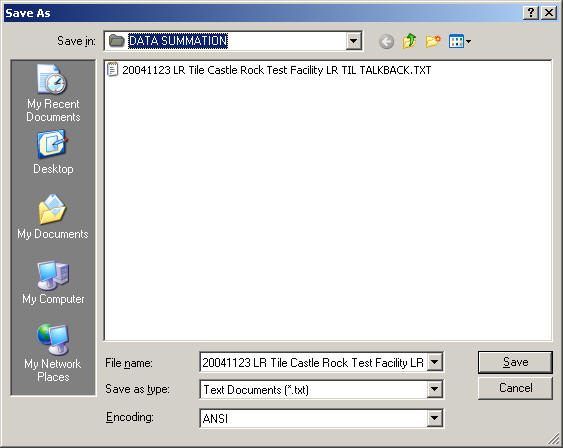Click the Save button
Screen dimensions: 563x448
515,362
